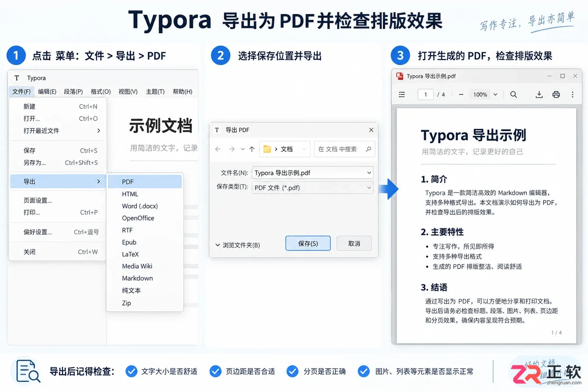
Task: Open the 文件(F) menu in Typora
Action: pos(21,92)
